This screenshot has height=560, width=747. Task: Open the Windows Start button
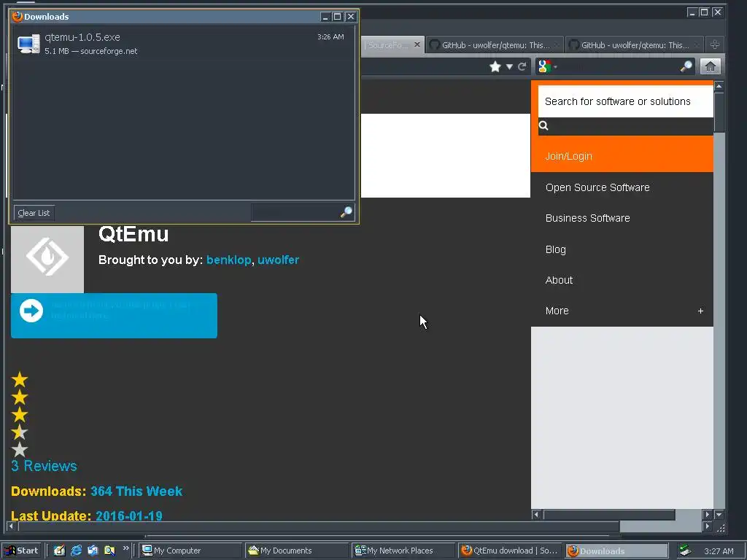pyautogui.click(x=20, y=551)
